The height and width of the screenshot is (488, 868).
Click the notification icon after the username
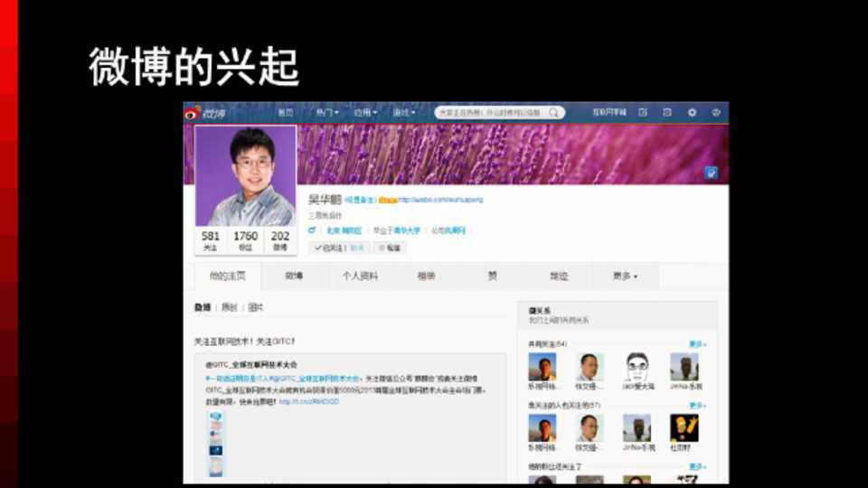(387, 200)
